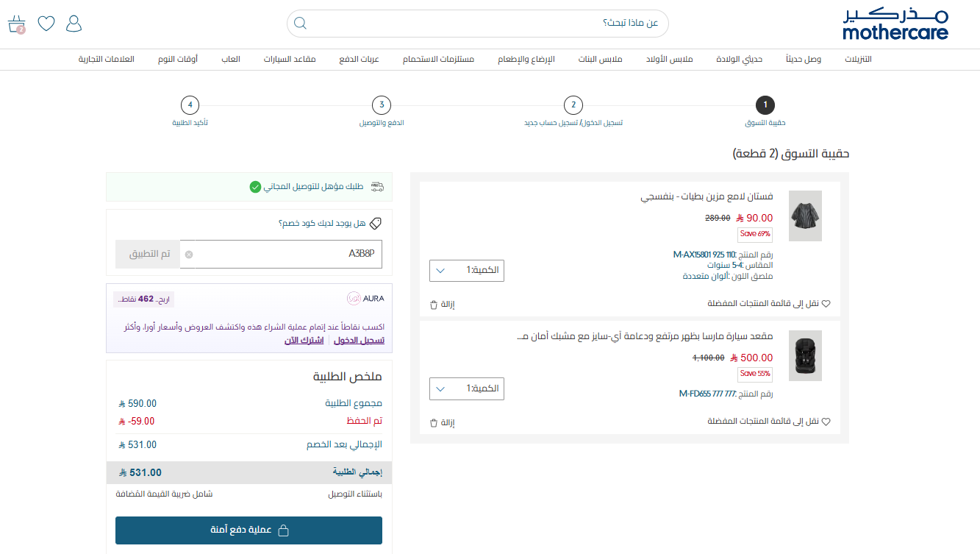
Task: Click the lock icon on the payment button
Action: point(282,530)
